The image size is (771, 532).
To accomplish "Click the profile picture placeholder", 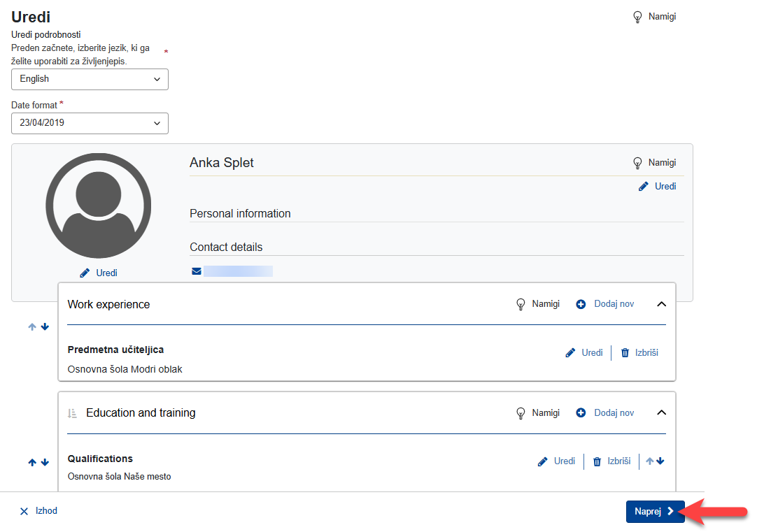I will 99,206.
